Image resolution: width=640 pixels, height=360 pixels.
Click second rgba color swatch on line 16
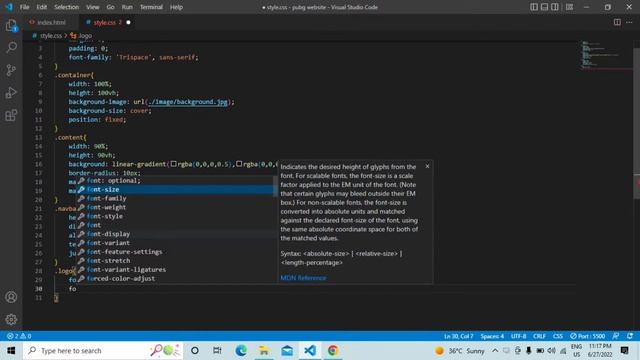click(239, 164)
